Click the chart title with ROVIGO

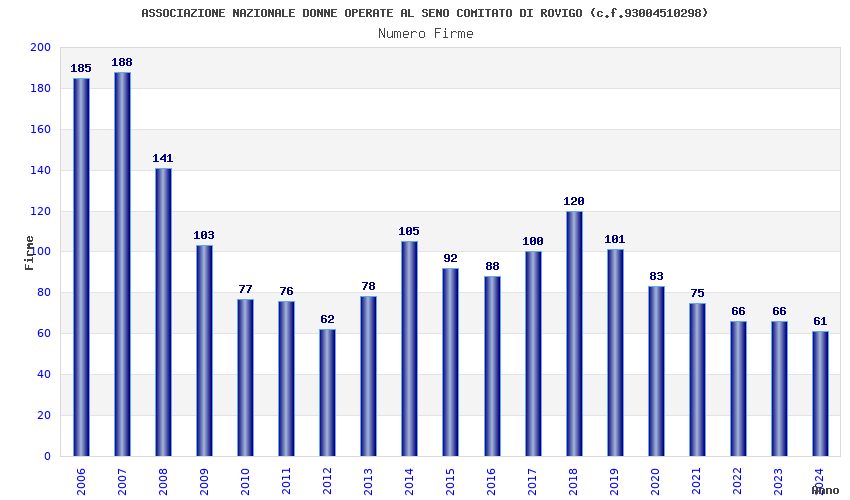click(425, 13)
